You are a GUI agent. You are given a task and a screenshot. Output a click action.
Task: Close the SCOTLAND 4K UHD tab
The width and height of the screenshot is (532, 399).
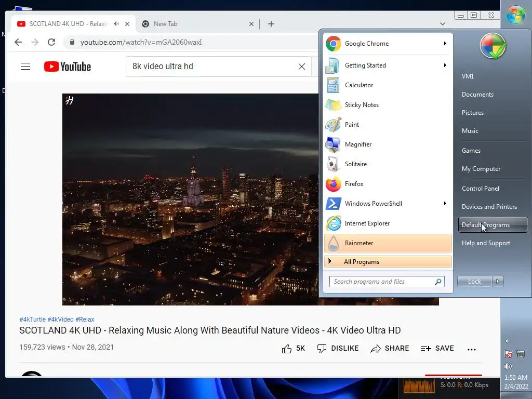(127, 24)
